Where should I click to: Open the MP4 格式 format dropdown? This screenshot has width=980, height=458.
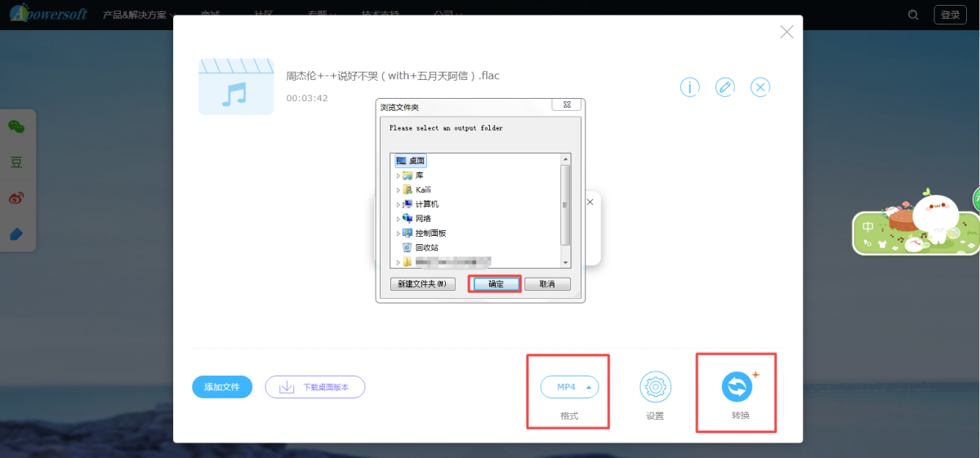569,386
